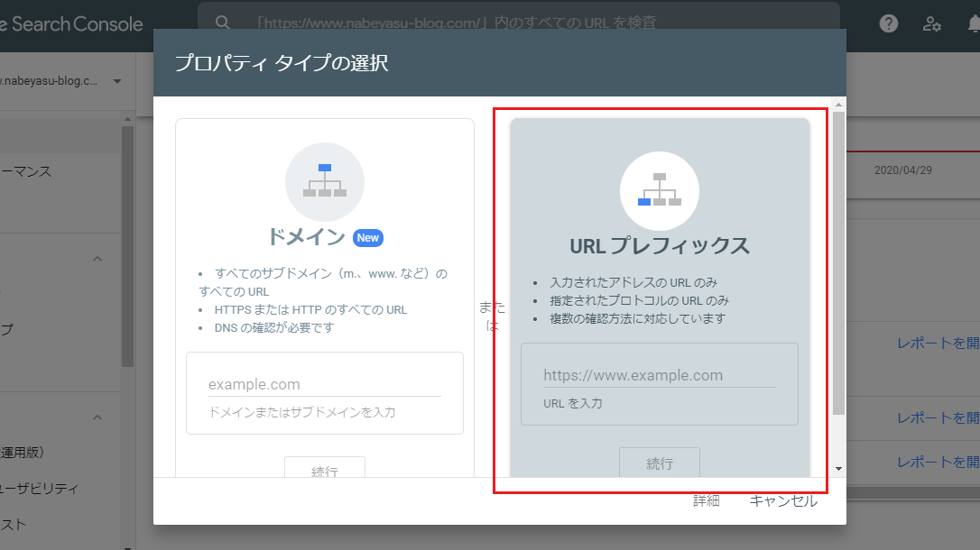The image size is (980, 550).
Task: Click dialog scrollbar up arrow
Action: [x=838, y=105]
